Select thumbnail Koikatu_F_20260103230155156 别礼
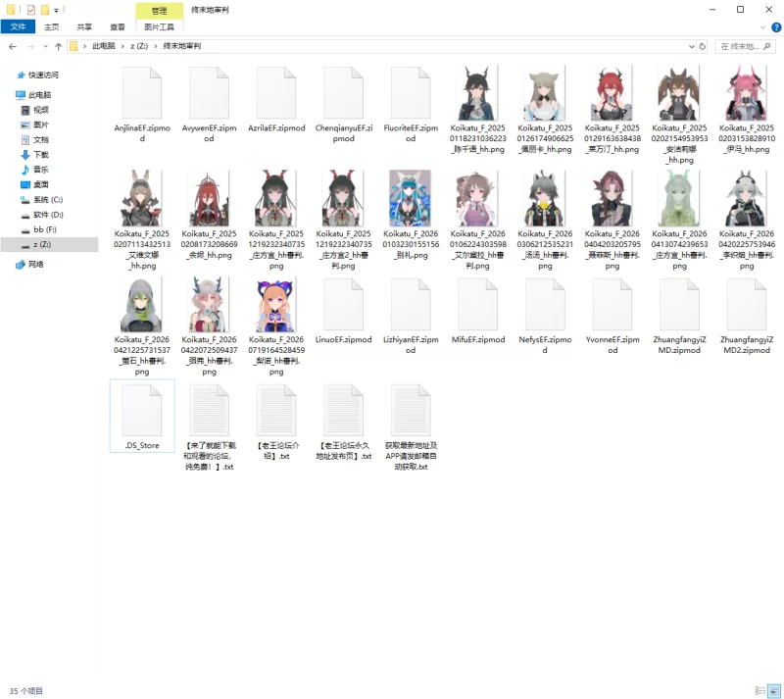Image resolution: width=784 pixels, height=699 pixels. [411, 199]
